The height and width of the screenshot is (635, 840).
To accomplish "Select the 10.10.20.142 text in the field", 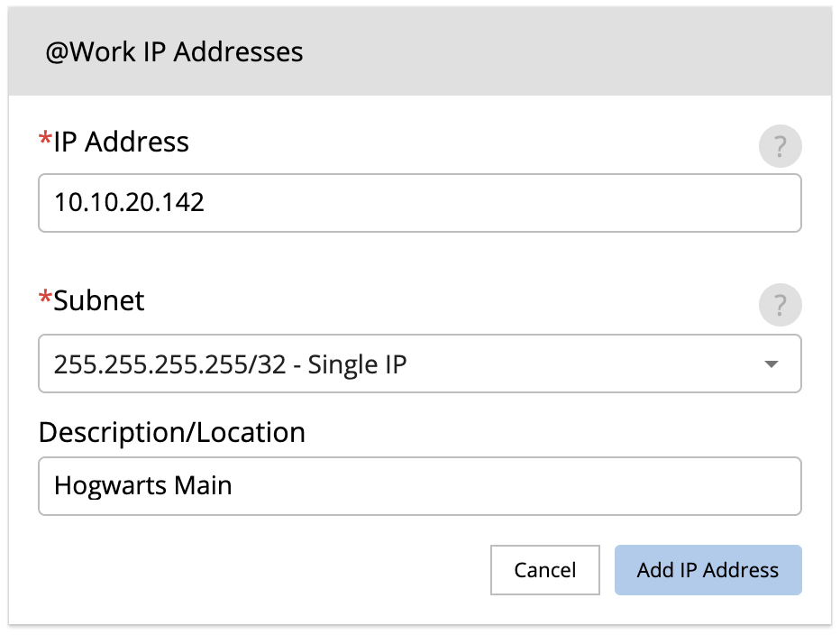I will pos(129,203).
